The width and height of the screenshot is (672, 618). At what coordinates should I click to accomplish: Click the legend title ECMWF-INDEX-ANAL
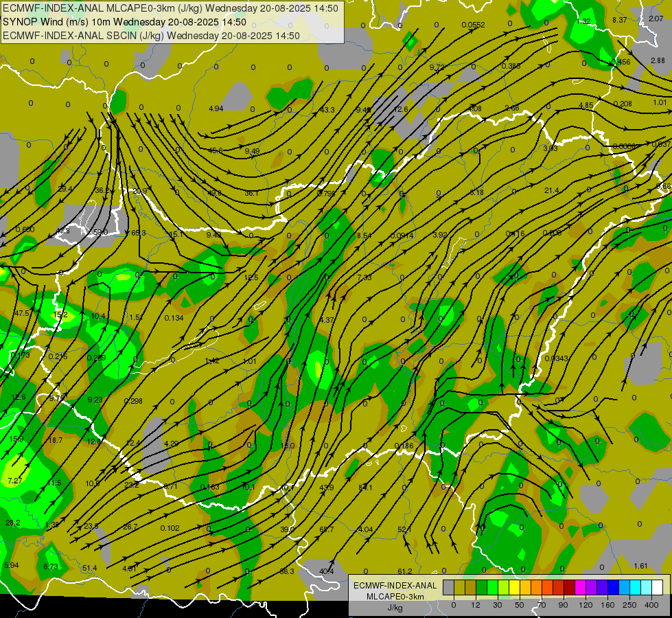coord(395,586)
